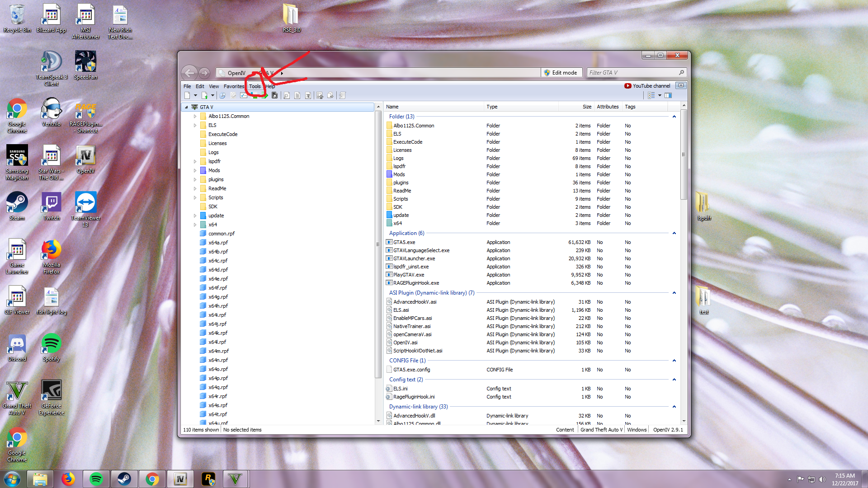The height and width of the screenshot is (488, 868).
Task: Click the text document toolbar icon
Action: [x=297, y=95]
